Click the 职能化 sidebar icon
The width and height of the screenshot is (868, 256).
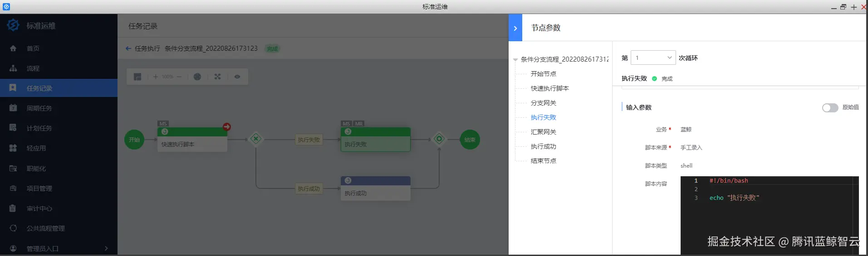click(x=13, y=168)
